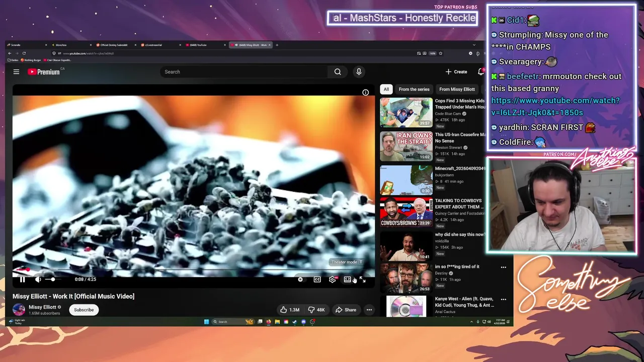Go back in browser
The height and width of the screenshot is (362, 644).
click(10, 53)
